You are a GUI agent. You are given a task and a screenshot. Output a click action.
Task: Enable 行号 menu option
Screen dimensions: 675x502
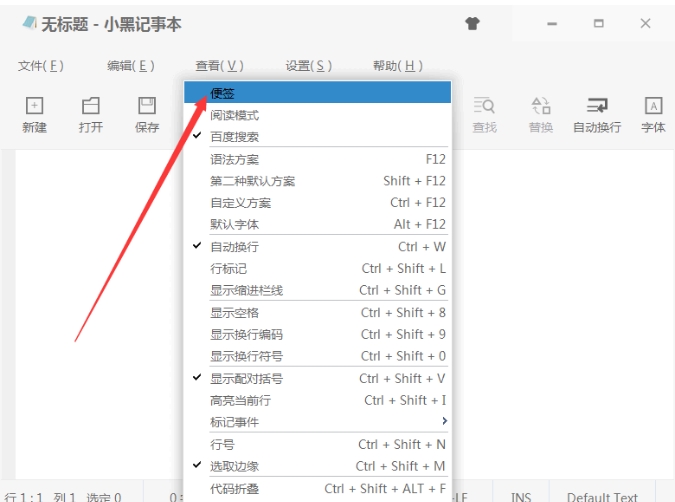[318, 444]
